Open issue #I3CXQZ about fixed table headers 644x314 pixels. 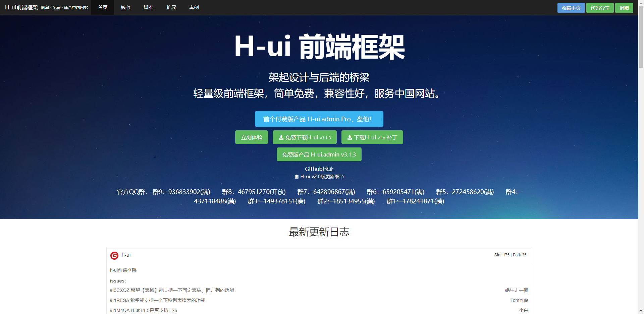coord(172,290)
